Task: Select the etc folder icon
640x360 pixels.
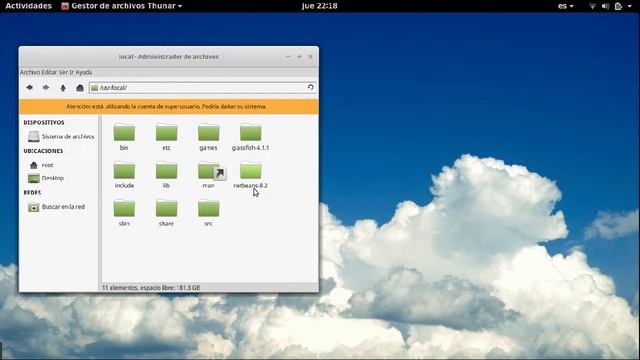Action: 167,132
